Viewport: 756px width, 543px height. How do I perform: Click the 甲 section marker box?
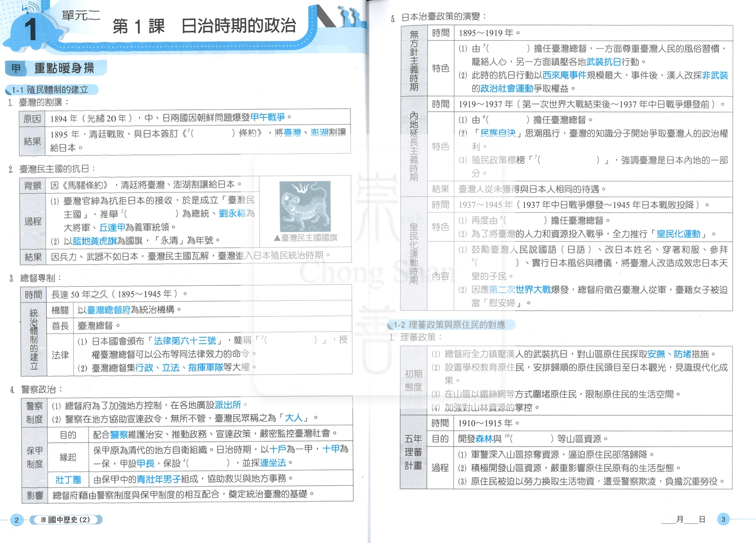click(x=16, y=68)
